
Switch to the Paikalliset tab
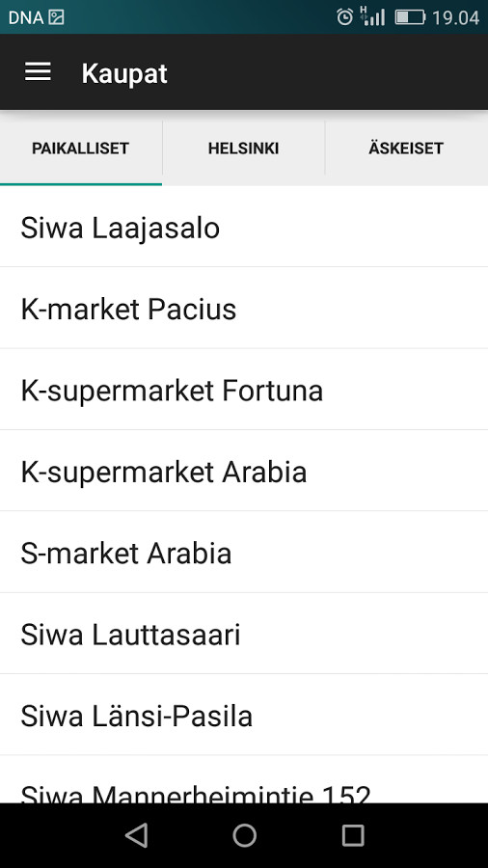81,149
